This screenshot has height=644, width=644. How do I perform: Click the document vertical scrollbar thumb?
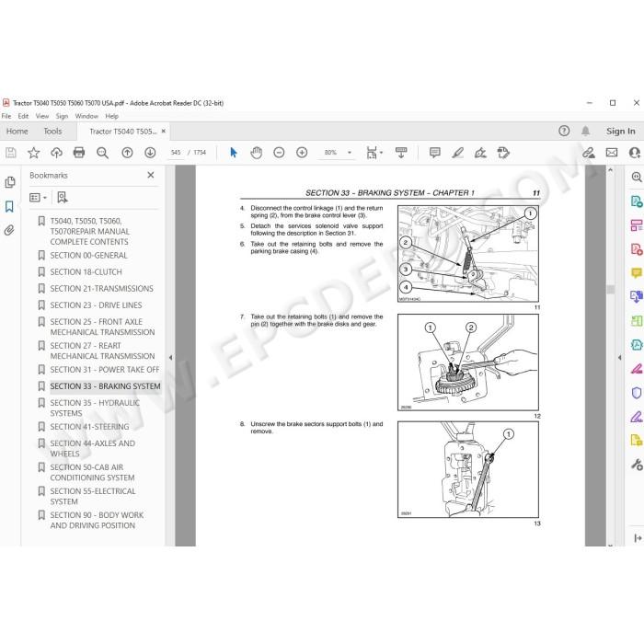610,290
